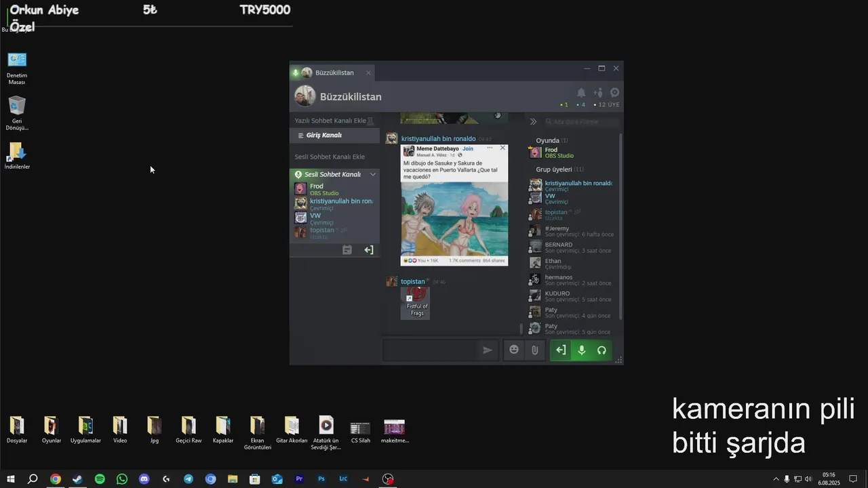Open Steam from the taskbar
The height and width of the screenshot is (488, 868).
(x=77, y=479)
